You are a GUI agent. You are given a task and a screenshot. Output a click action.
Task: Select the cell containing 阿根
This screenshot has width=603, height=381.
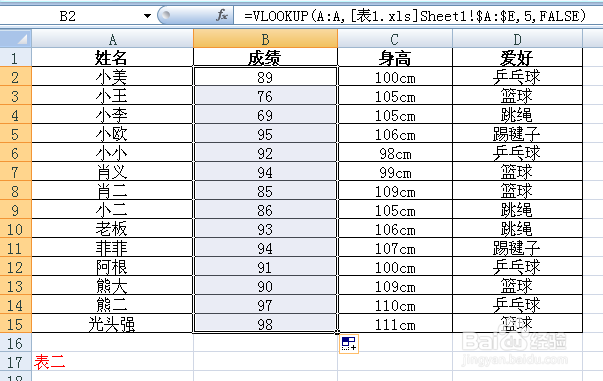coord(112,266)
